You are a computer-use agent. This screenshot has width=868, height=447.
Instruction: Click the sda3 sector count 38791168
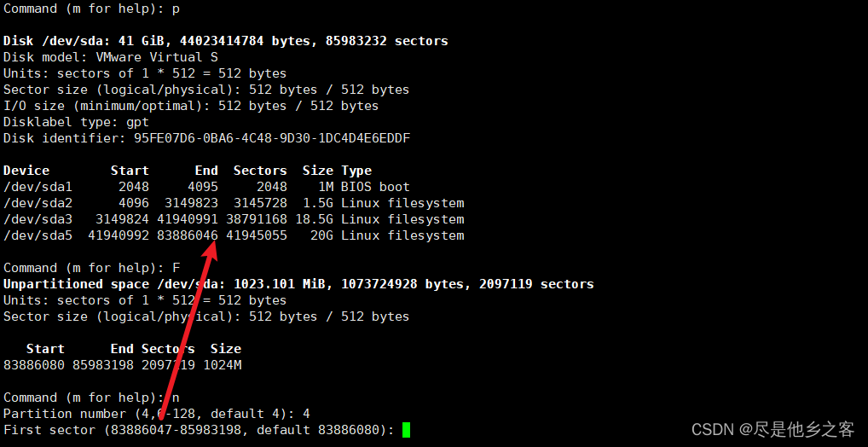tap(257, 219)
